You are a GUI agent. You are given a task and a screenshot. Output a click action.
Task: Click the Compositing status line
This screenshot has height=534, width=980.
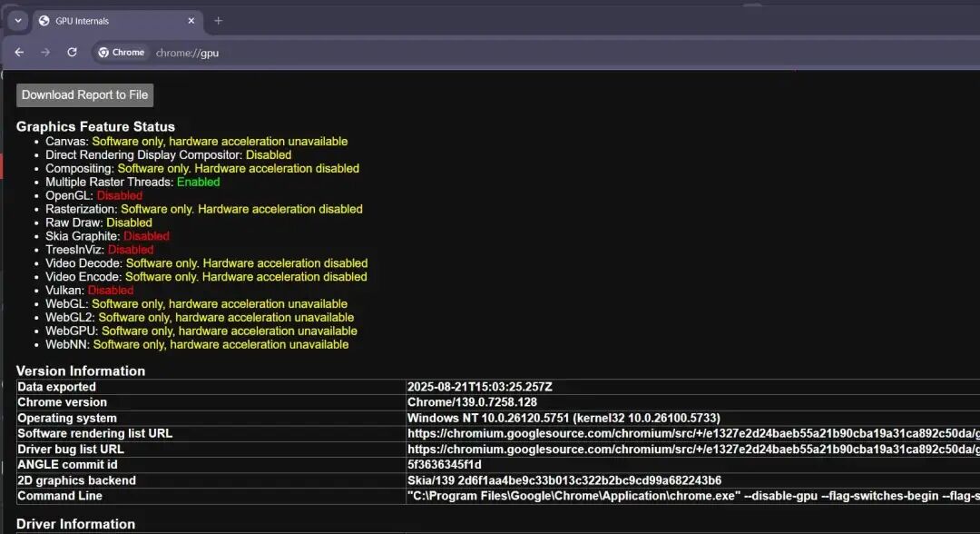point(202,169)
